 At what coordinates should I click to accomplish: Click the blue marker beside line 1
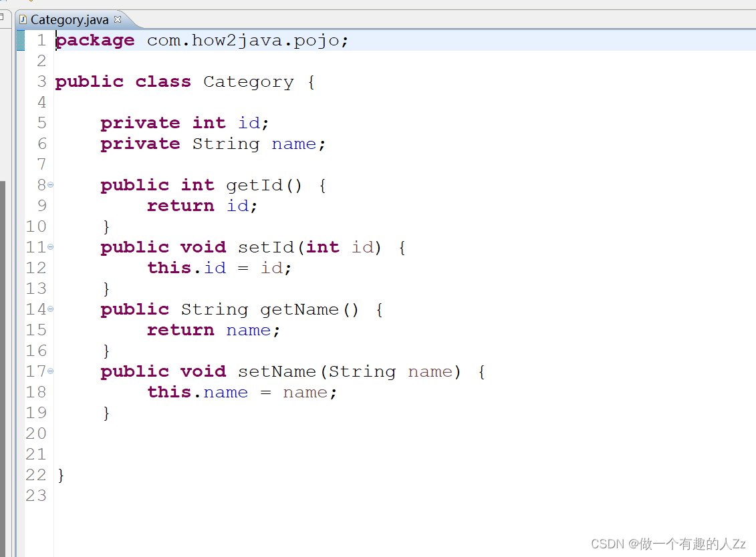20,41
